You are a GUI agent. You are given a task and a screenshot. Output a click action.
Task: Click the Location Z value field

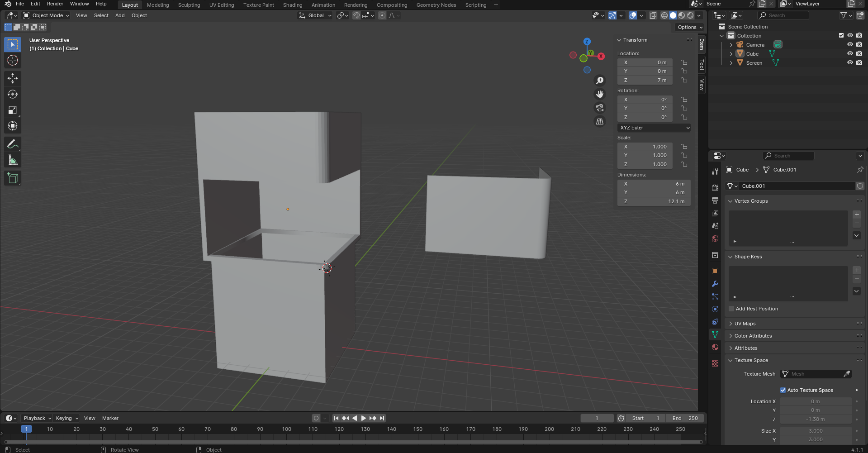pos(645,80)
